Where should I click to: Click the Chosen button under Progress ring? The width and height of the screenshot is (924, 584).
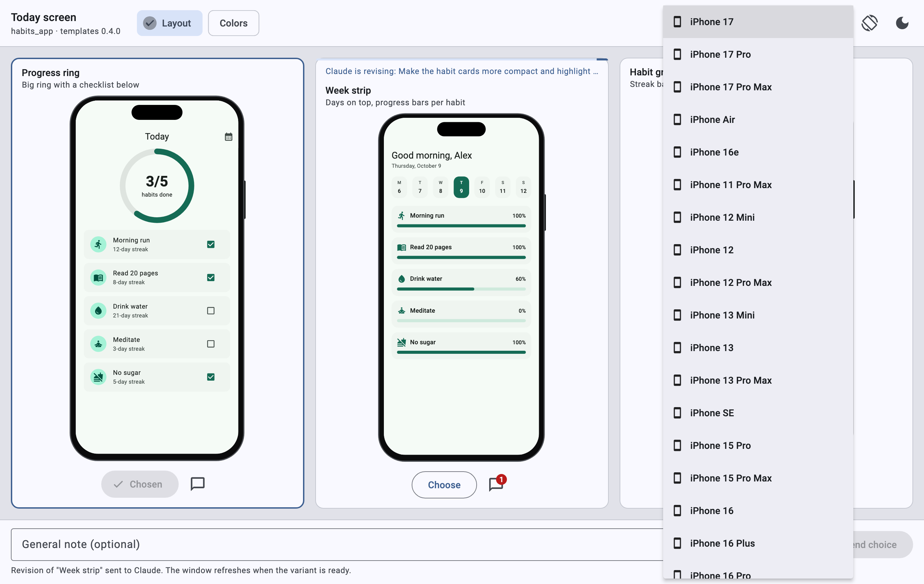pyautogui.click(x=140, y=484)
